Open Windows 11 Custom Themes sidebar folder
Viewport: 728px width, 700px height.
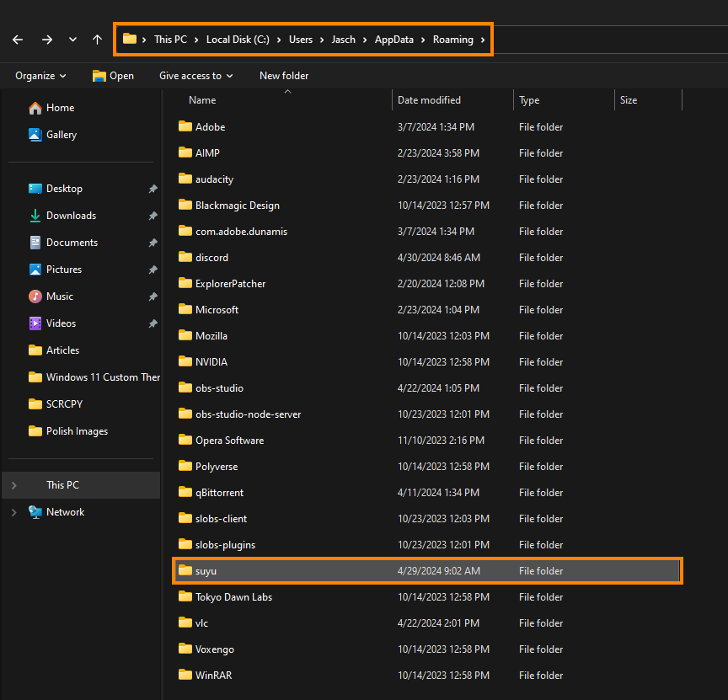click(x=94, y=377)
